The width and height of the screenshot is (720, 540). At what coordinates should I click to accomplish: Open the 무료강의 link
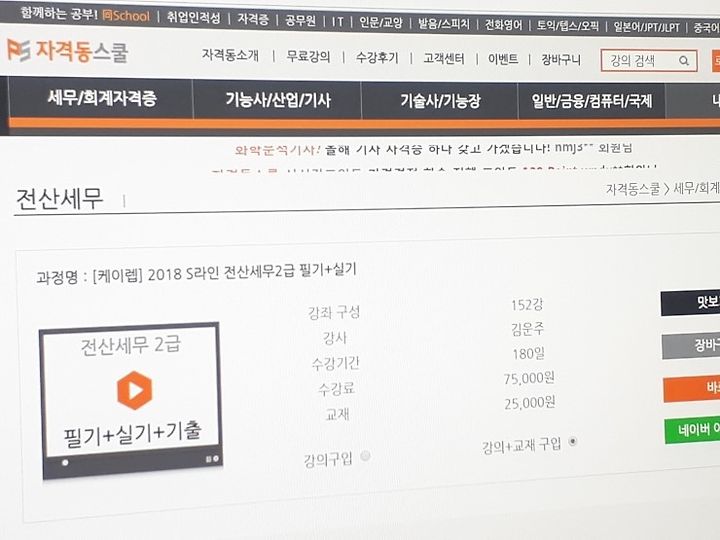(x=308, y=56)
